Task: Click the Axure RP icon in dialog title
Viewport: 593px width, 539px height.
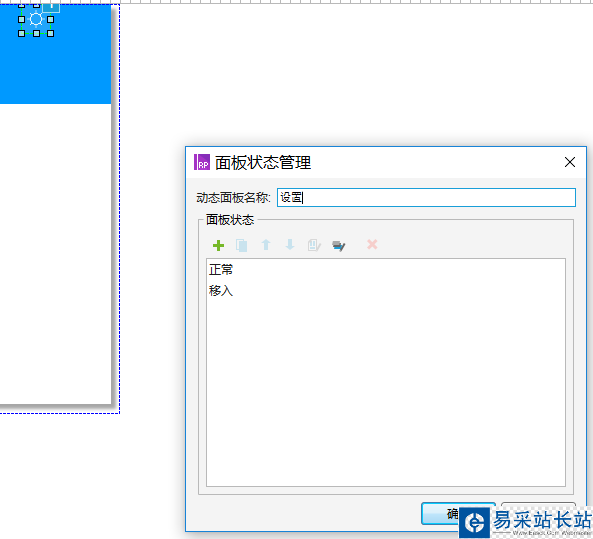Action: pos(202,162)
